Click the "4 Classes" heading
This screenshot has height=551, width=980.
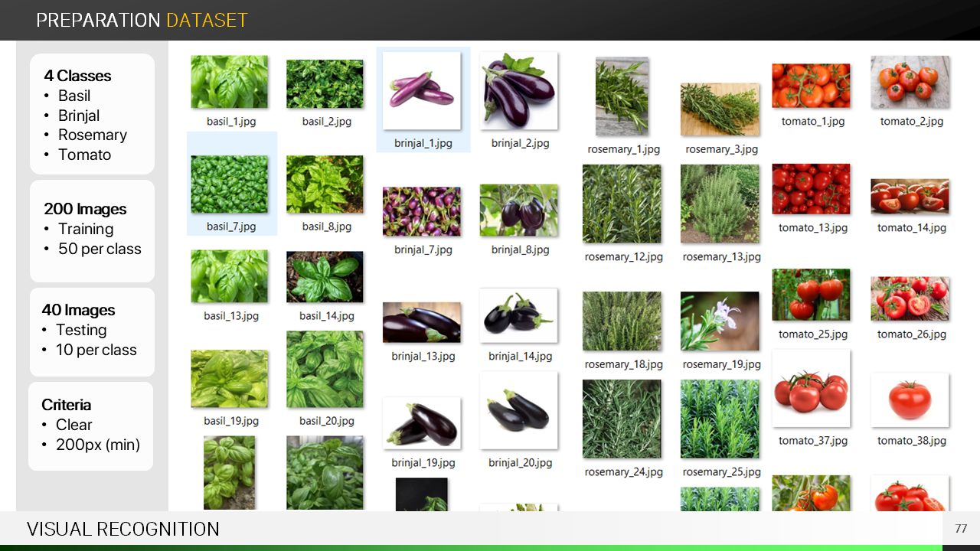[x=77, y=76]
